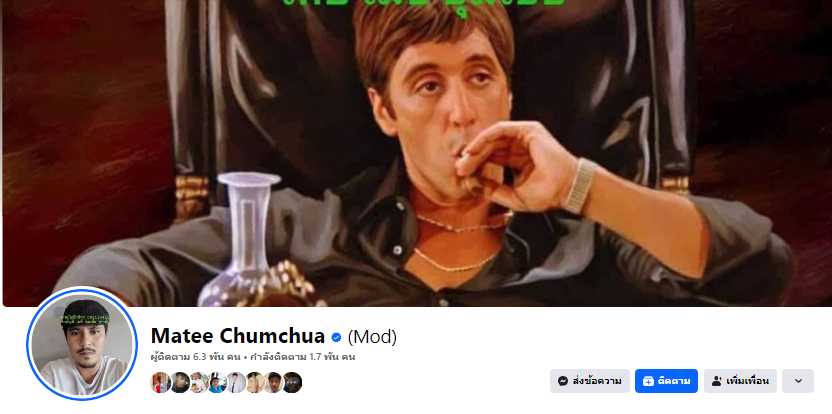
Task: Open the friend avatar wearing a necktie
Action: (x=236, y=382)
